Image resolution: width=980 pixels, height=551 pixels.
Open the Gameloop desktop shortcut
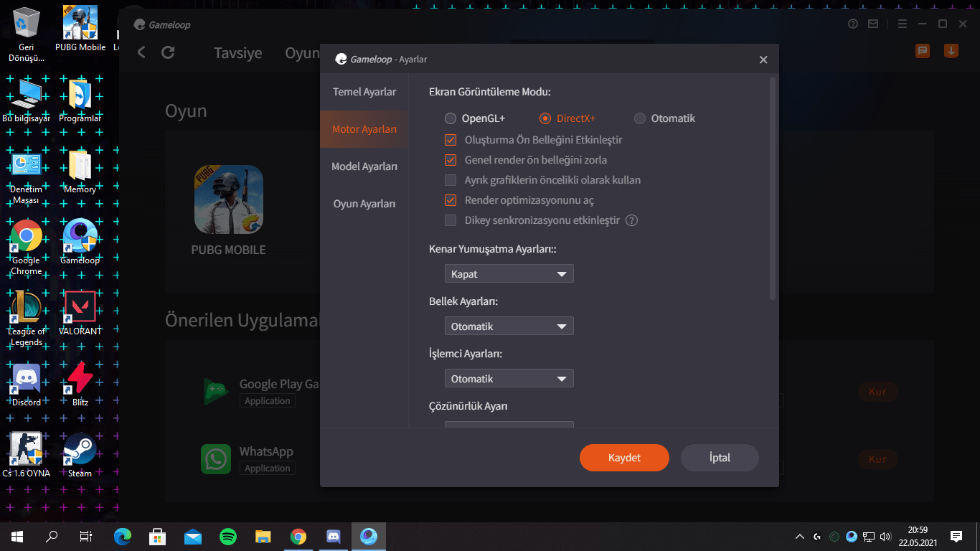tap(80, 242)
